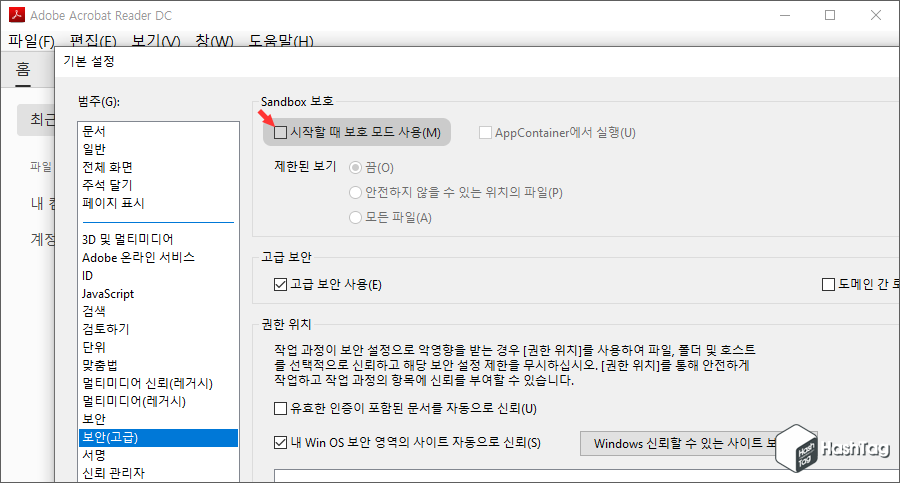
Task: Enable '시작할 때 보호 모드 사용(M)' checkbox
Action: 280,133
